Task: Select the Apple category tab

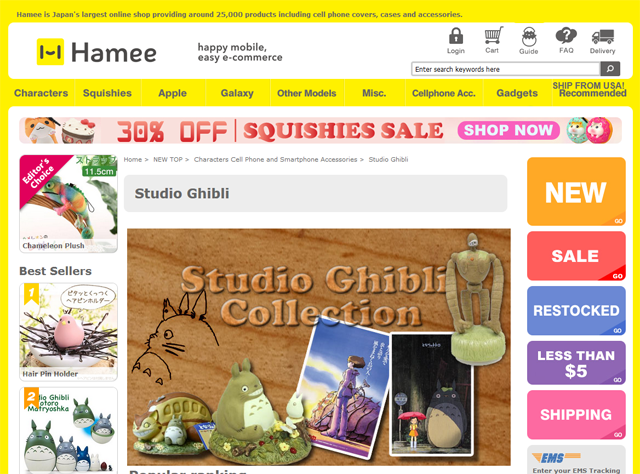Action: point(173,93)
